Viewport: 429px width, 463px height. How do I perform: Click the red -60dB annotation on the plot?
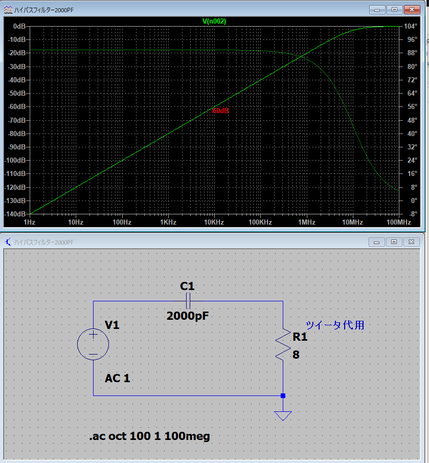pyautogui.click(x=220, y=111)
